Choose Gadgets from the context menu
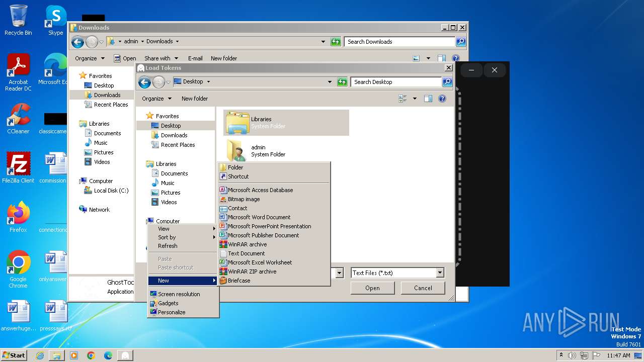The image size is (644, 362). pos(183,303)
